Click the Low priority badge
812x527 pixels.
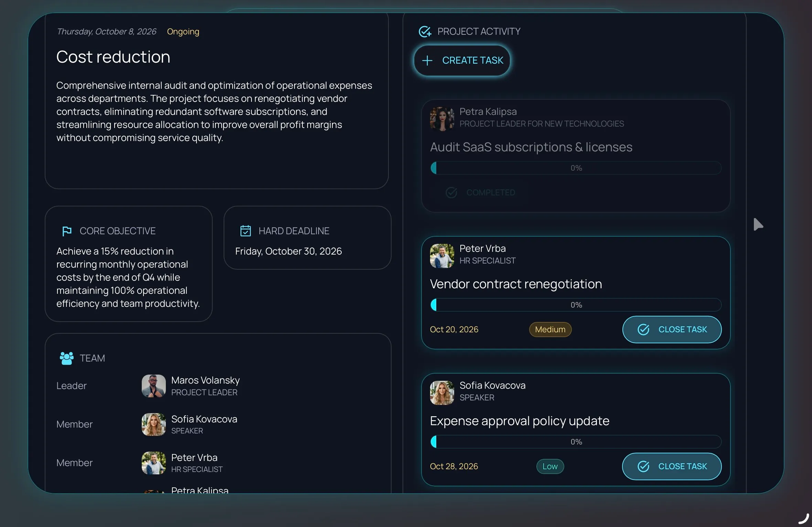pos(550,466)
